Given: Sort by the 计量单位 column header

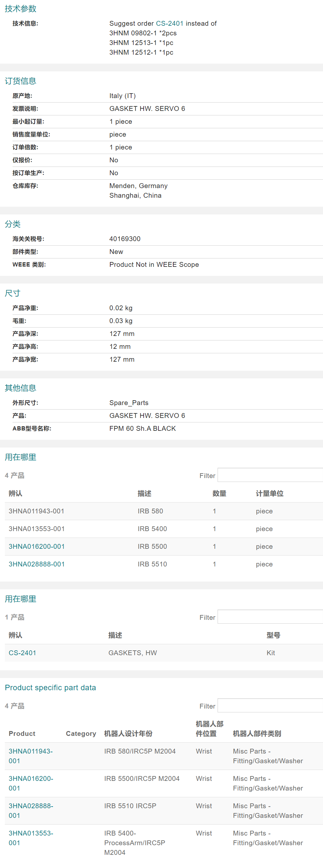Looking at the screenshot, I should (269, 493).
